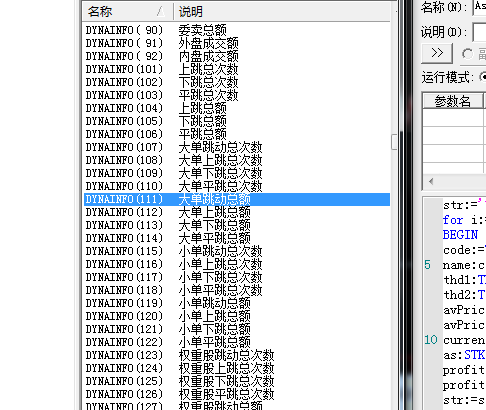Click the 参数名 table header
Image resolution: width=486 pixels, height=410 pixels.
[x=452, y=101]
